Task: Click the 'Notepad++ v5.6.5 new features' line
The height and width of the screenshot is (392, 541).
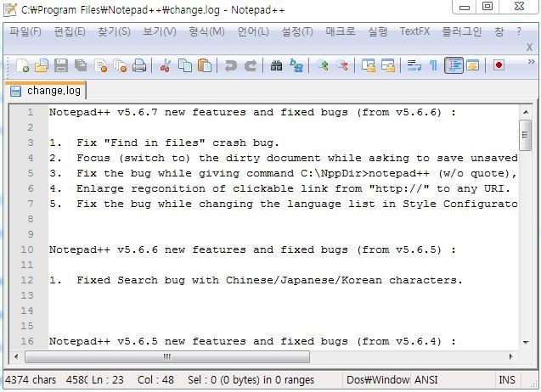Action: tap(252, 341)
